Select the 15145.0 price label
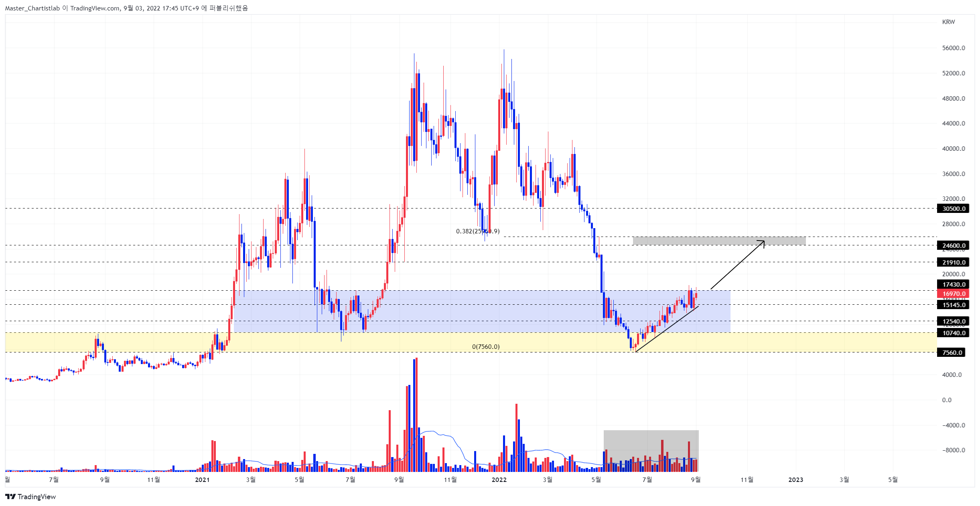This screenshot has height=506, width=980. (953, 305)
